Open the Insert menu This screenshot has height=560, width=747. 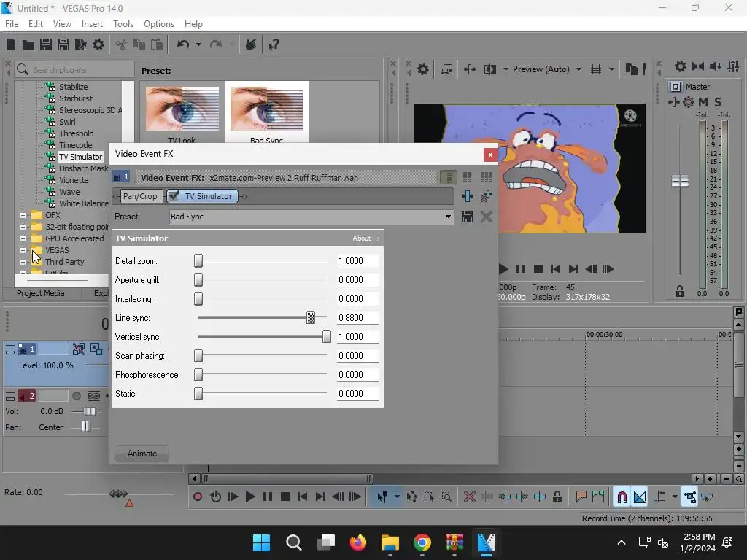92,24
